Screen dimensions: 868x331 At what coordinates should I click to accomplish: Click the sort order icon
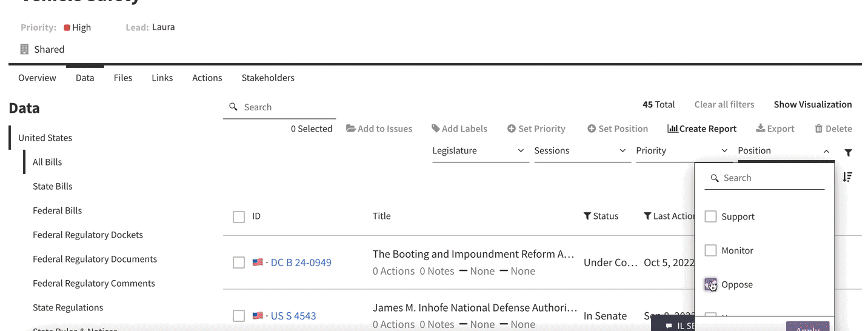click(x=847, y=177)
